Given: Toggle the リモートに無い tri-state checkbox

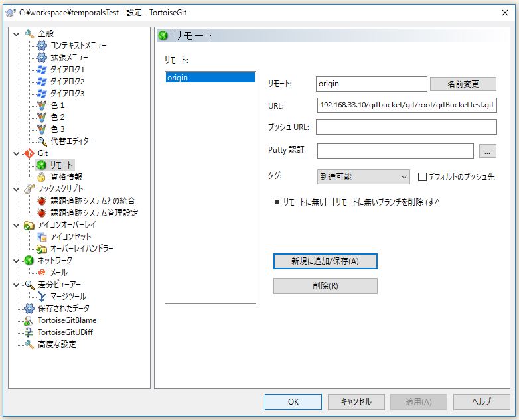Looking at the screenshot, I should point(277,202).
